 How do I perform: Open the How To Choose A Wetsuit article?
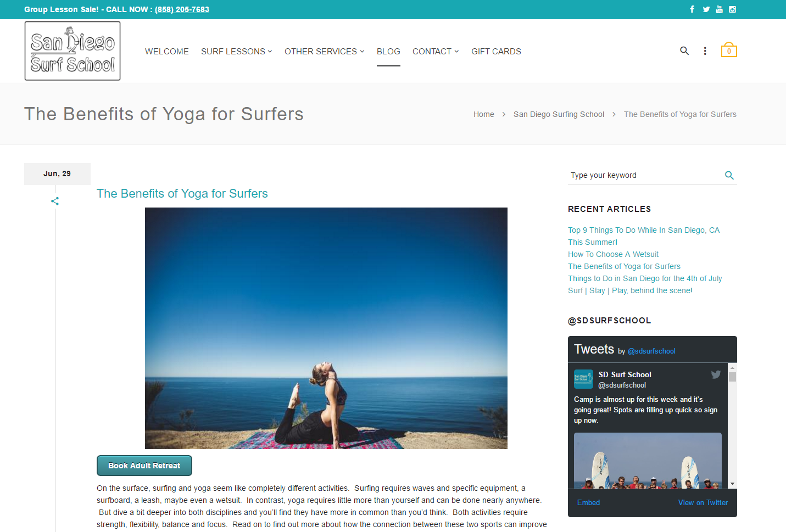[613, 254]
